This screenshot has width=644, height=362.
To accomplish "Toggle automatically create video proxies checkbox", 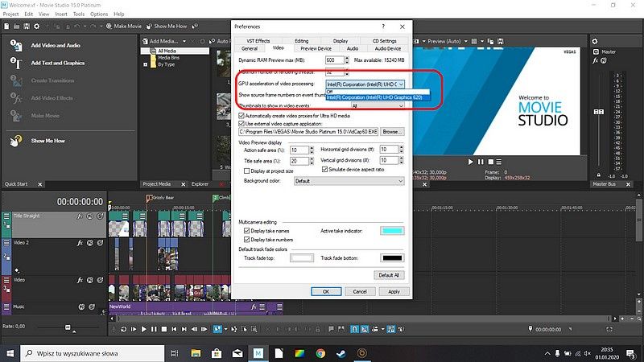I will click(x=242, y=116).
